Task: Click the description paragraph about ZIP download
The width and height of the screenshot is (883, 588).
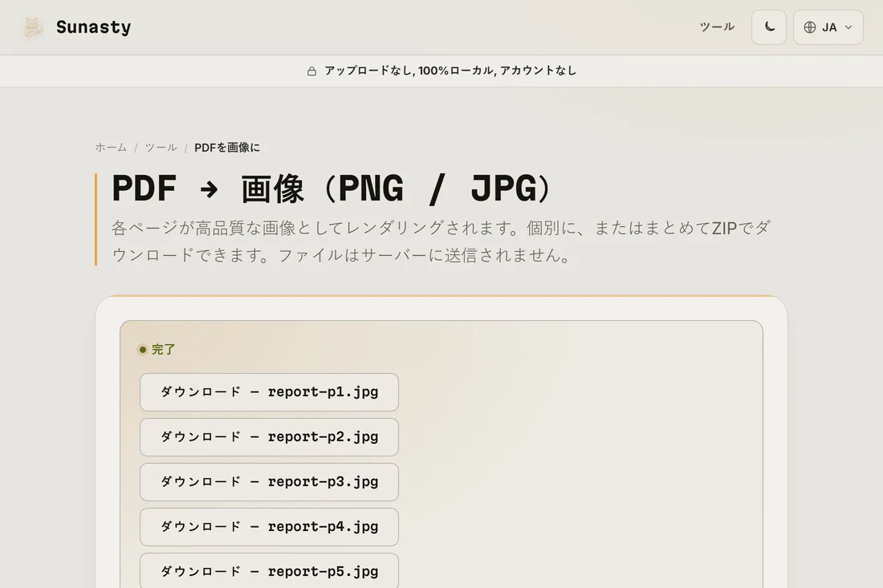Action: 441,241
